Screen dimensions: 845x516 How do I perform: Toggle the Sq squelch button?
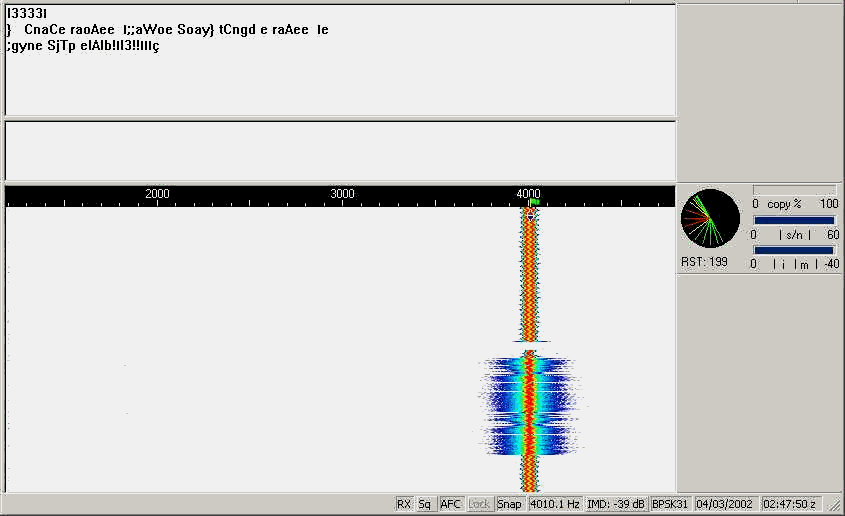(425, 504)
